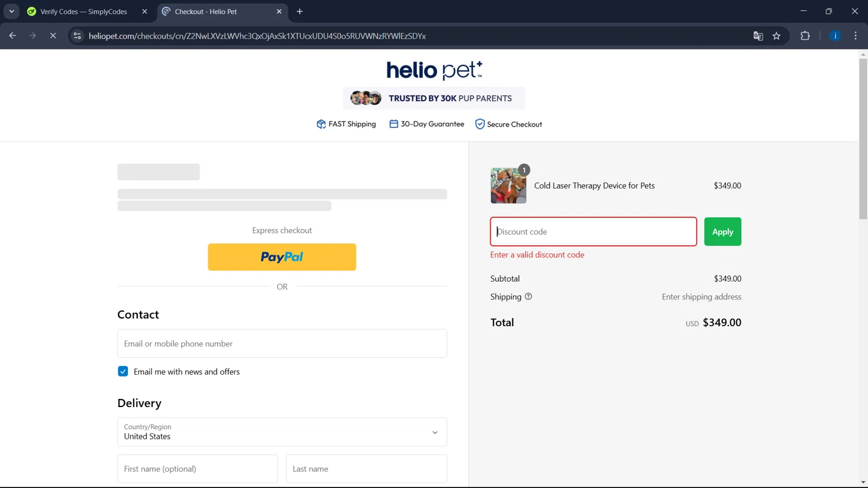Click the scrollbar up arrow

[863, 54]
